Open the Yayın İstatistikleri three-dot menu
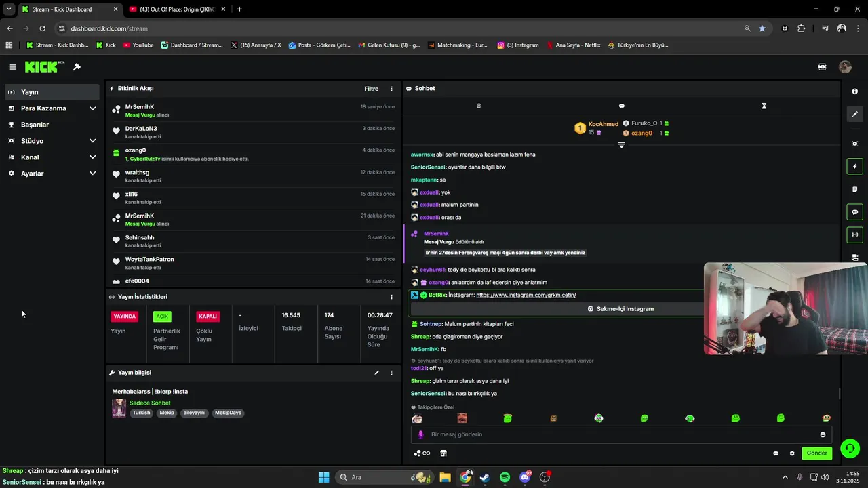Viewport: 868px width, 488px height. 391,297
